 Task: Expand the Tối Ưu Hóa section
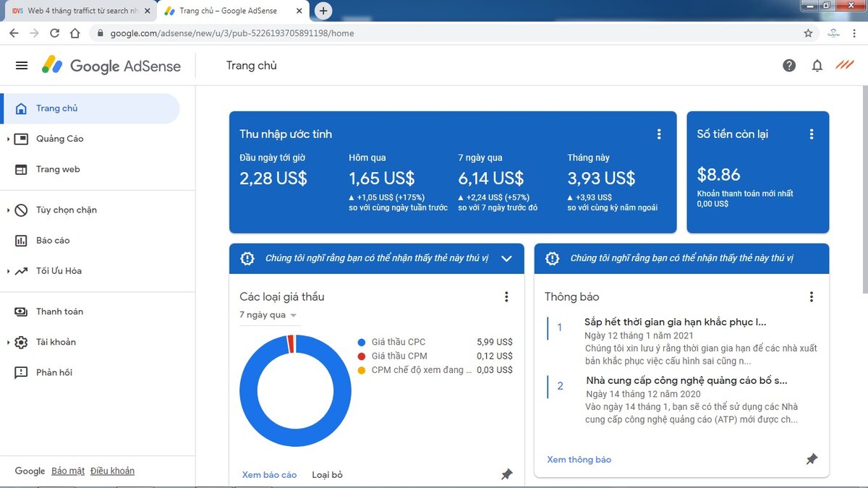8,271
